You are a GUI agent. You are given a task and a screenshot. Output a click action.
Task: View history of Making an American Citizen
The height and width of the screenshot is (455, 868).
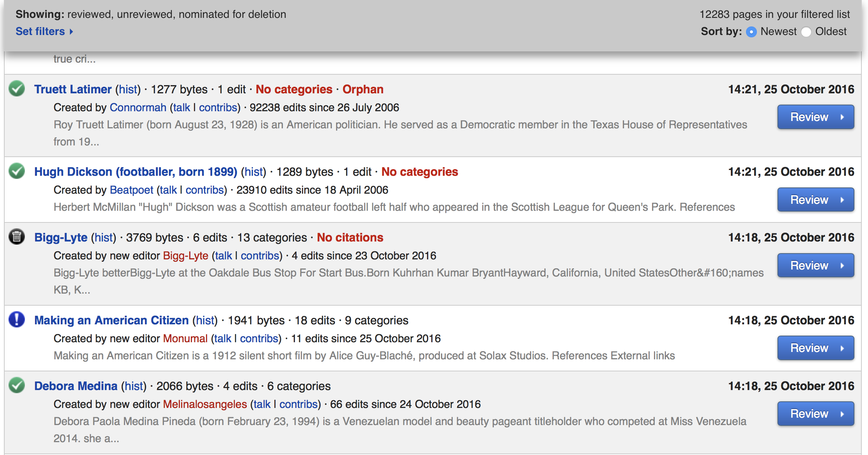(205, 320)
